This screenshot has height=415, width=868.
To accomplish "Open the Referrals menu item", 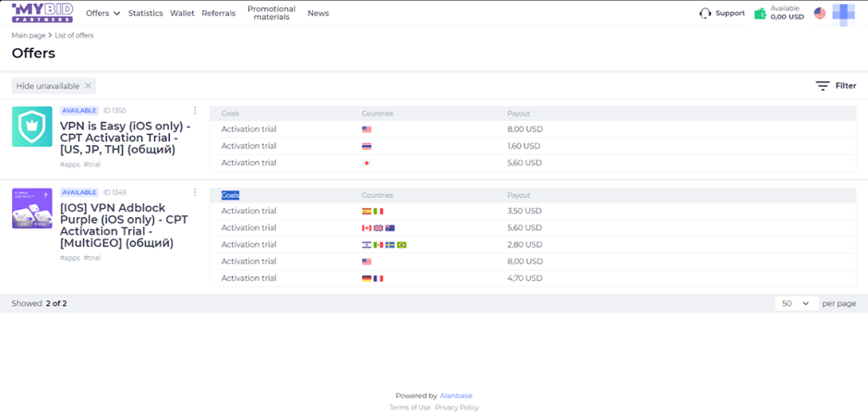I will pos(218,13).
